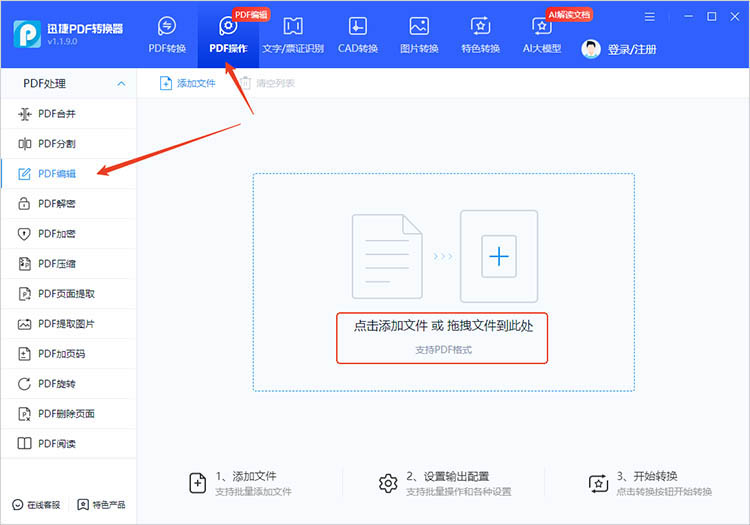Open the hamburger menu icon
The image size is (750, 525).
[649, 17]
